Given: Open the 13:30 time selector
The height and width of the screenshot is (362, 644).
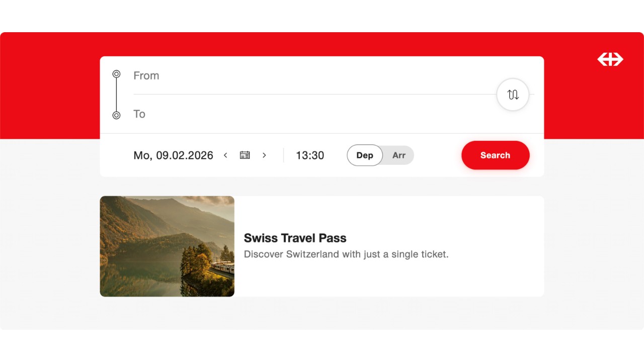Looking at the screenshot, I should pos(310,155).
